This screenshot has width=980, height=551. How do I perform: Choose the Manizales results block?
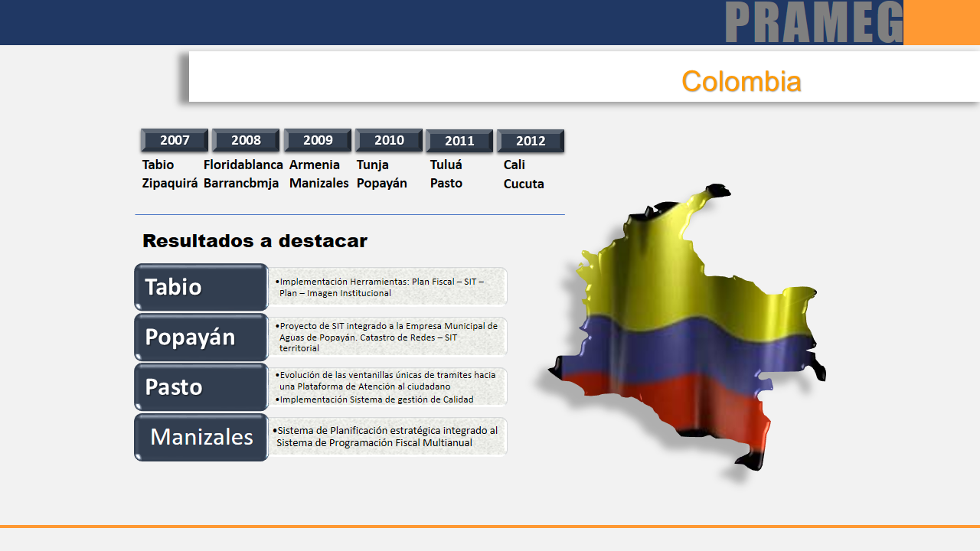[201, 437]
